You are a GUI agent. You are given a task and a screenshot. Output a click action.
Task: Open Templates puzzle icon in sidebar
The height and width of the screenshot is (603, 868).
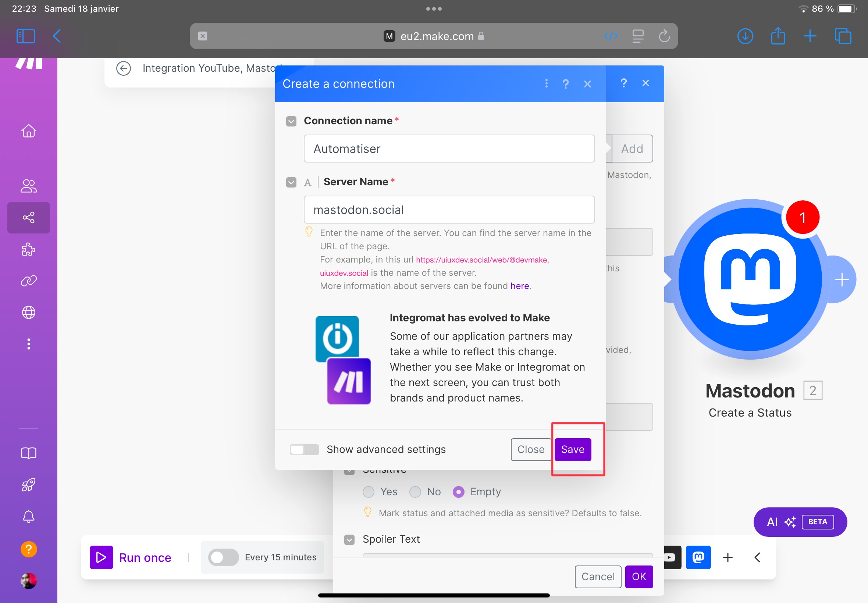pos(29,249)
